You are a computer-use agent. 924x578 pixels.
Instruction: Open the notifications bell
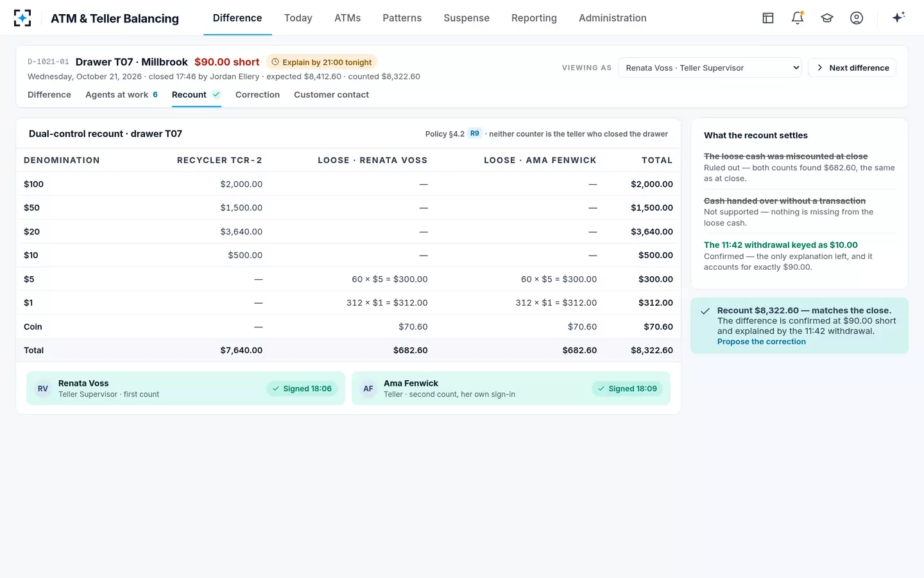798,18
